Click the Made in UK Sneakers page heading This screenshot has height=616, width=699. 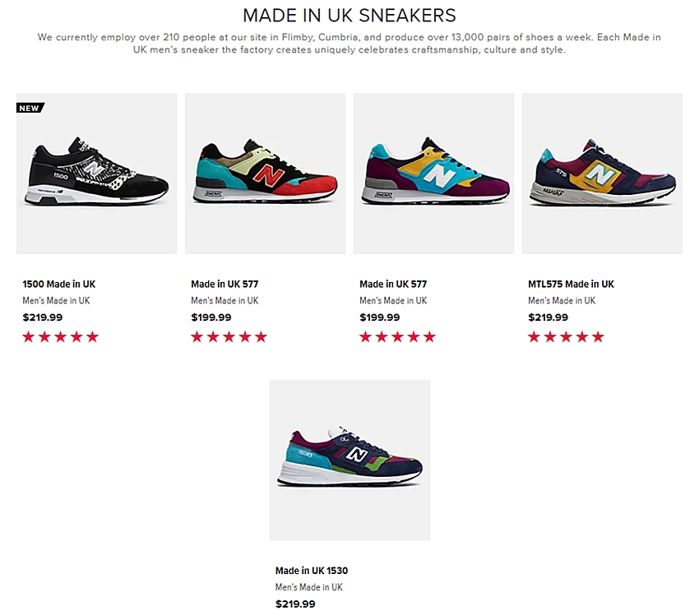point(349,16)
